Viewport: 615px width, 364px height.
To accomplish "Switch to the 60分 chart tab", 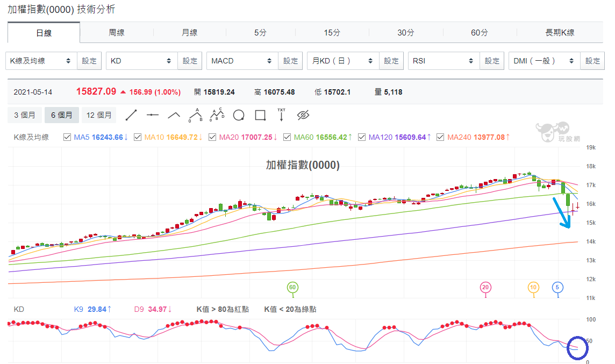I will tap(480, 33).
